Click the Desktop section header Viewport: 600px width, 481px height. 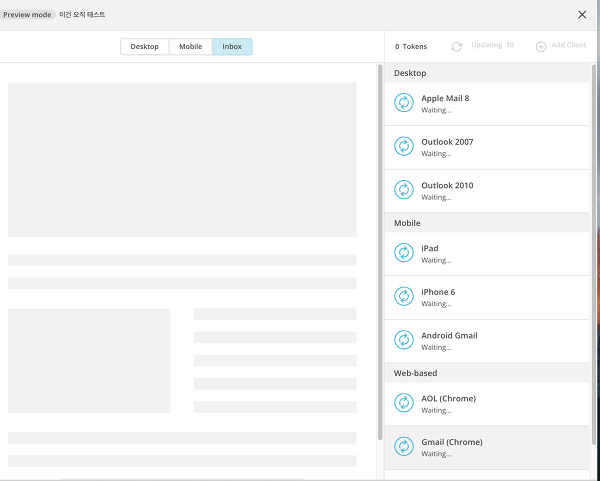(x=487, y=73)
